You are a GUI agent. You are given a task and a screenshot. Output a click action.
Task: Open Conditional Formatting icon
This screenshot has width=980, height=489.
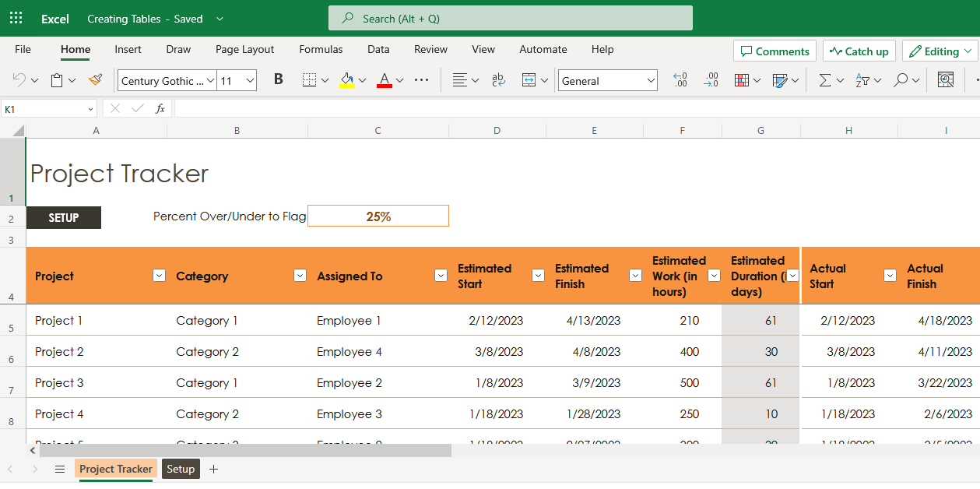coord(742,80)
